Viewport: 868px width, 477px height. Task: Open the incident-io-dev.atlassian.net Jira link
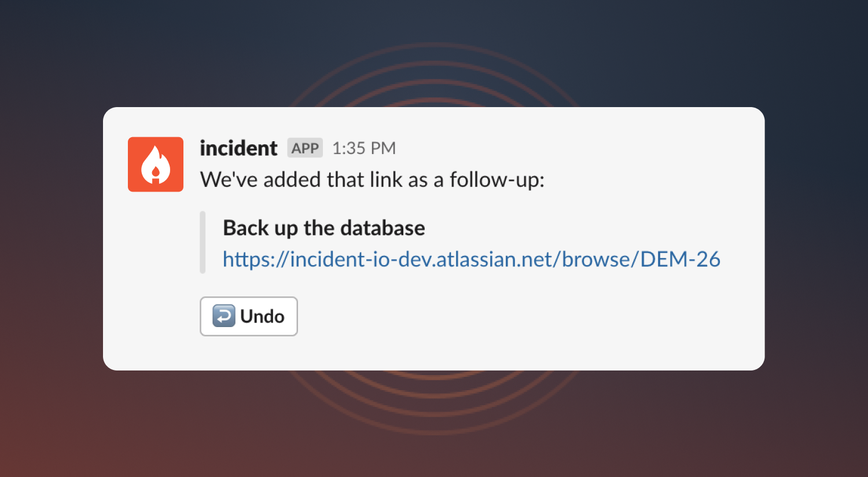[472, 259]
